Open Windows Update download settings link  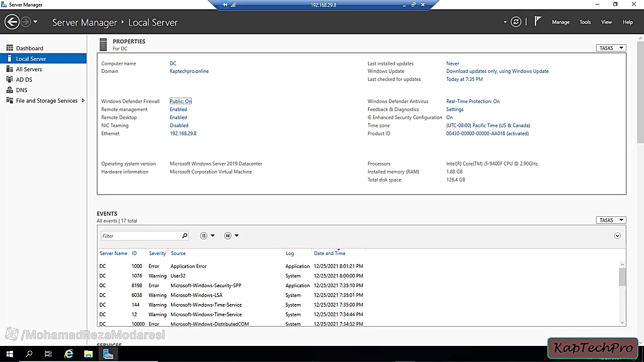[498, 71]
